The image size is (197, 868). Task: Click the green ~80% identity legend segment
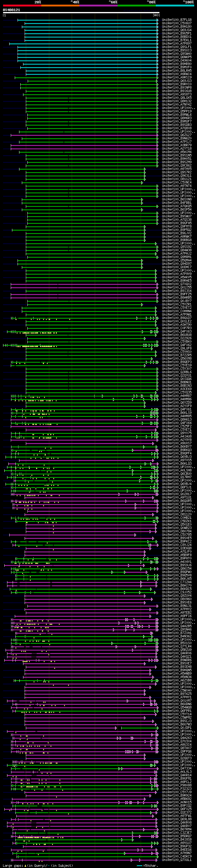[x=136, y=6]
